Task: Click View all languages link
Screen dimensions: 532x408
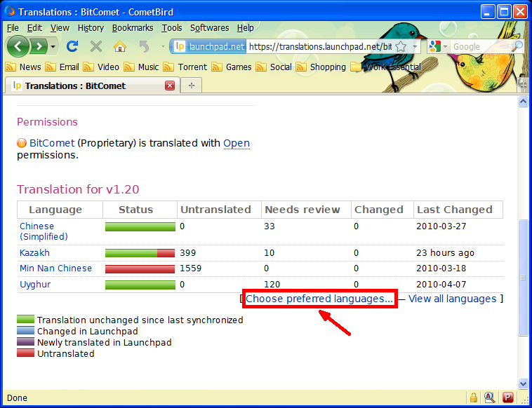Action: (x=452, y=299)
